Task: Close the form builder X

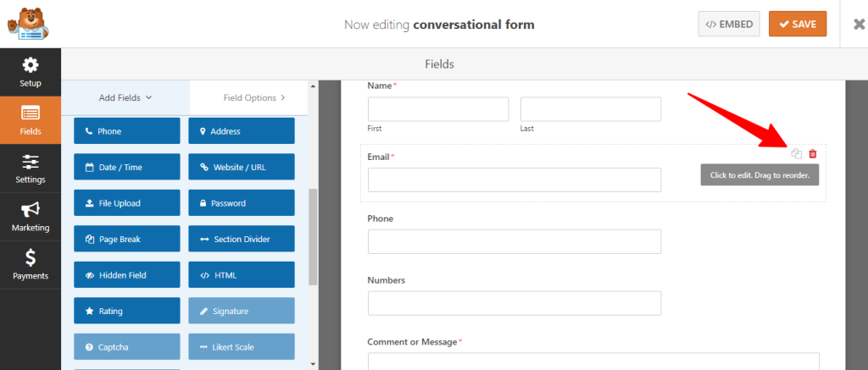Action: click(859, 25)
